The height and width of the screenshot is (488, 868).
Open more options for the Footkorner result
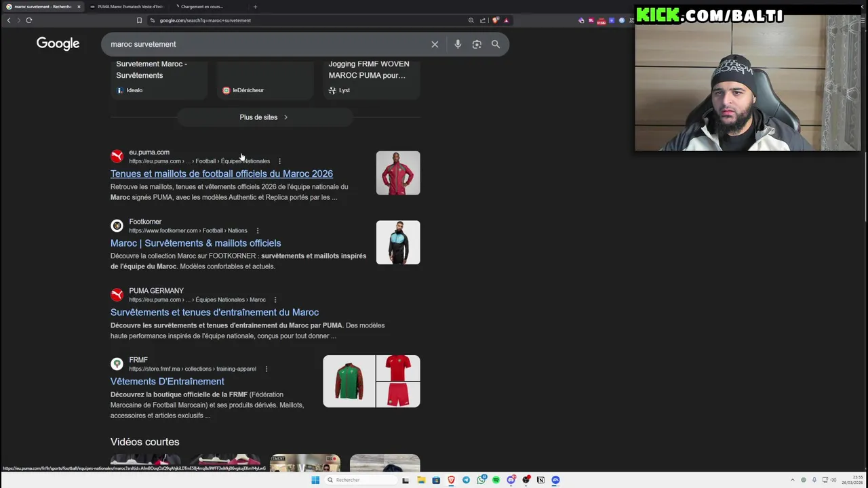coord(257,230)
